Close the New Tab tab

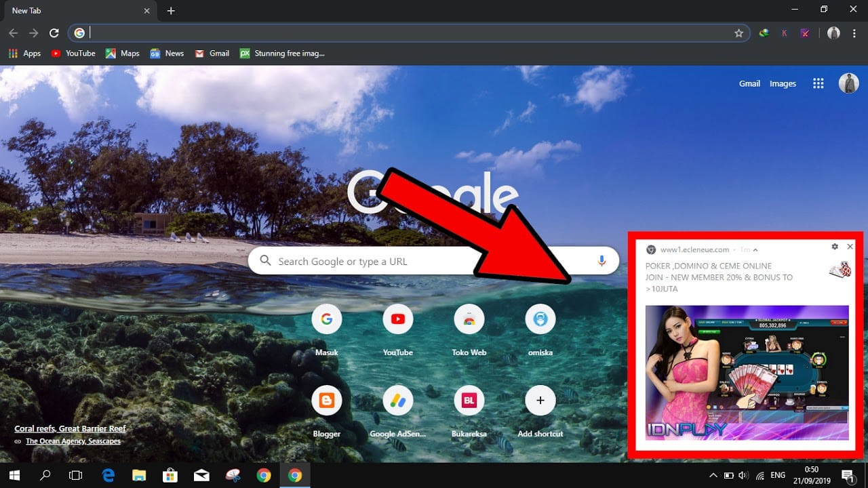[147, 11]
